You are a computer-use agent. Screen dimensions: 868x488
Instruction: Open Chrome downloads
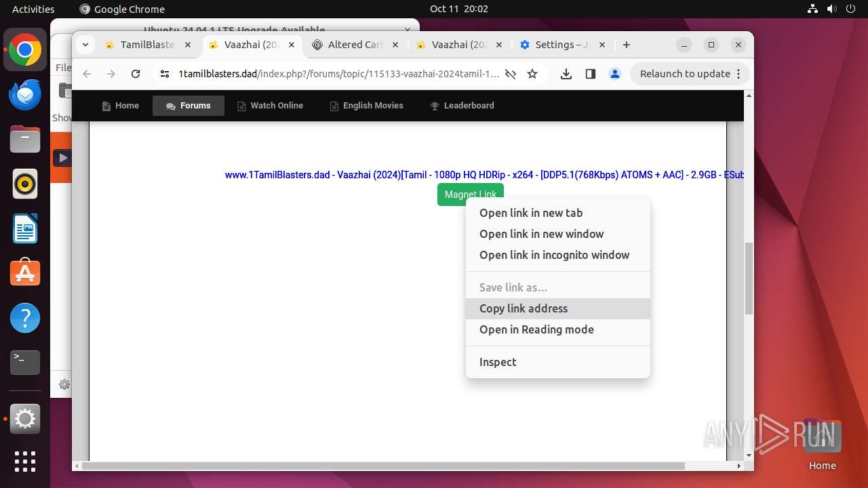click(566, 74)
